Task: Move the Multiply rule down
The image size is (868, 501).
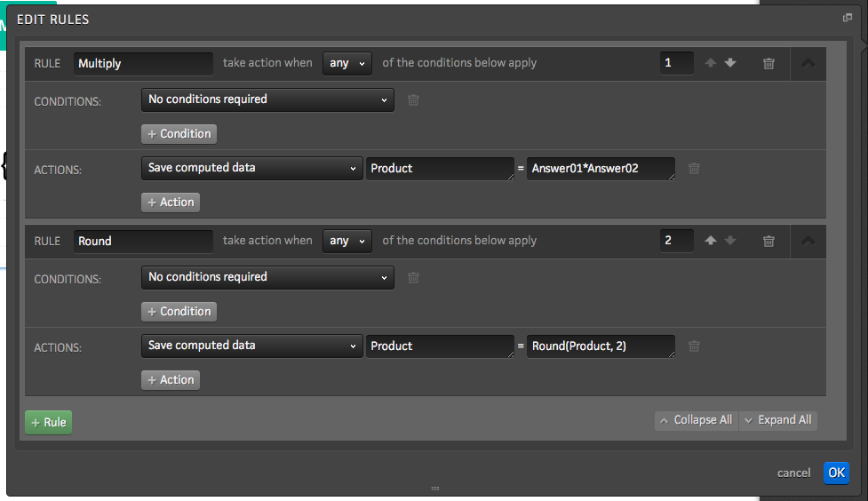Action: click(730, 63)
